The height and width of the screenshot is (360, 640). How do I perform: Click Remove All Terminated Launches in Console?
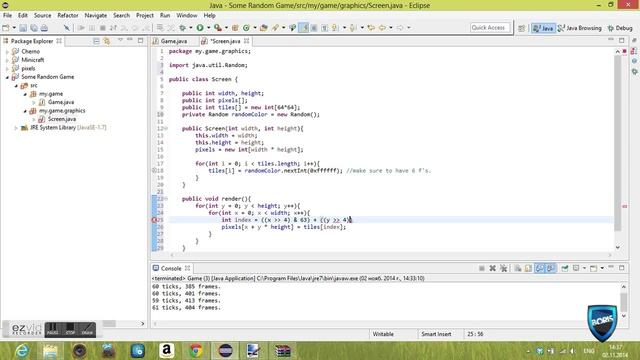click(504, 268)
